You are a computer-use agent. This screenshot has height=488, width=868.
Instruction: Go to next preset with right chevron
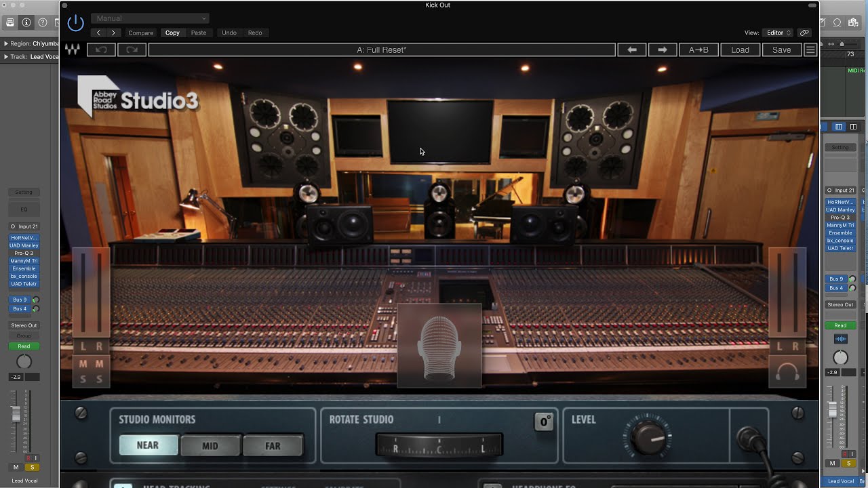click(x=113, y=33)
